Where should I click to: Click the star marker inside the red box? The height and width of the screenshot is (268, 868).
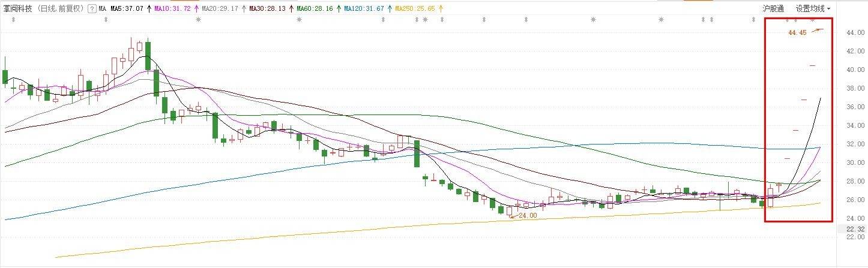tap(813, 20)
